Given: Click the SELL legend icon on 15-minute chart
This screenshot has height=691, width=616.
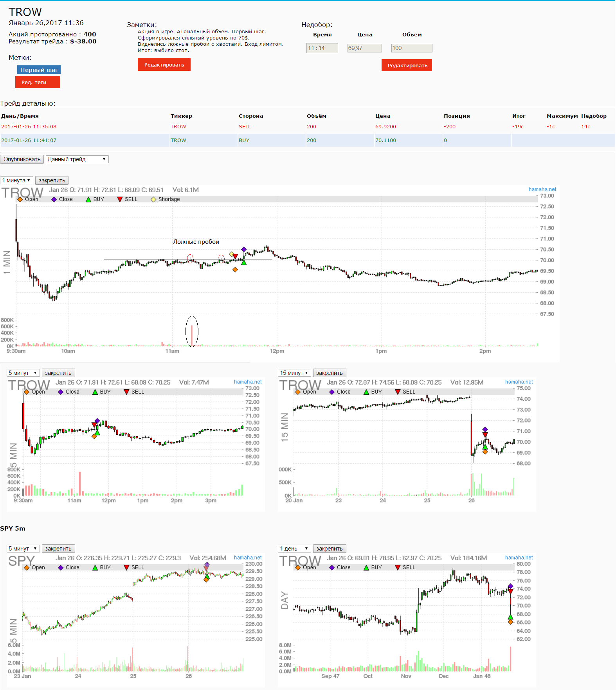Looking at the screenshot, I should point(398,392).
